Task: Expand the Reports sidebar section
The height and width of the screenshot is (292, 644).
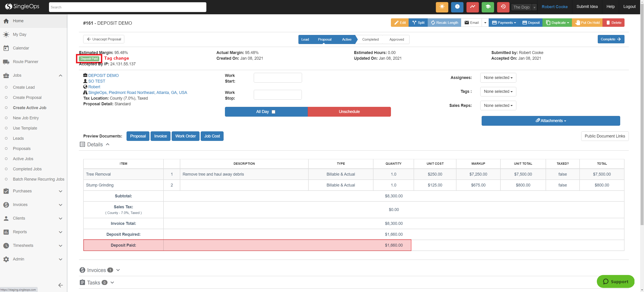Action: pyautogui.click(x=61, y=232)
